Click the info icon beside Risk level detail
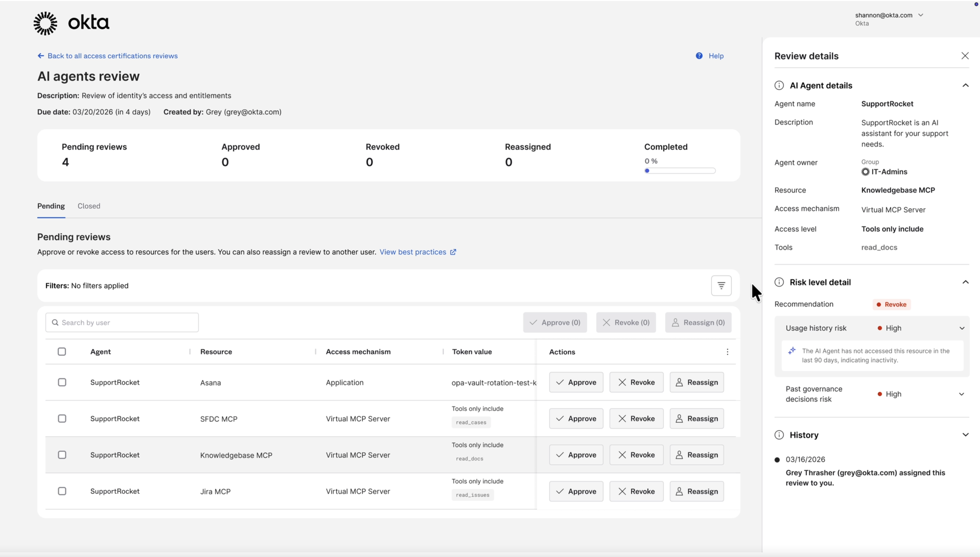Image resolution: width=980 pixels, height=557 pixels. [x=779, y=282]
